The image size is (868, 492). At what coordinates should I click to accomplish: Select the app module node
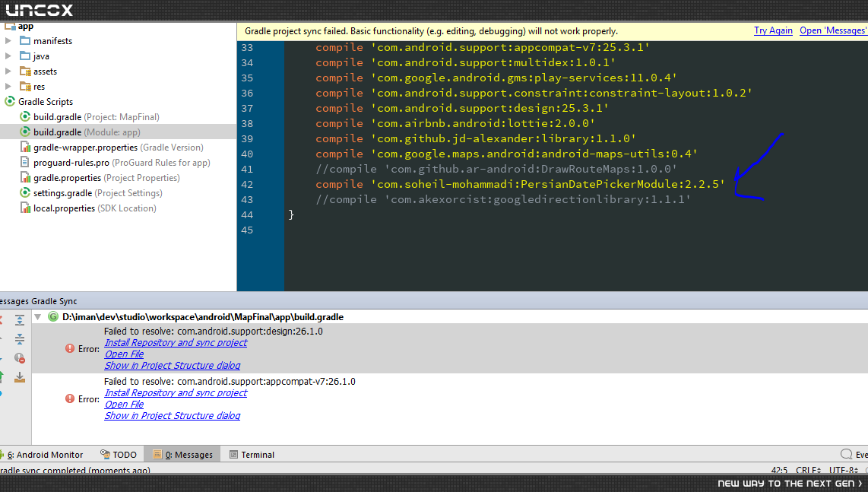(x=26, y=26)
